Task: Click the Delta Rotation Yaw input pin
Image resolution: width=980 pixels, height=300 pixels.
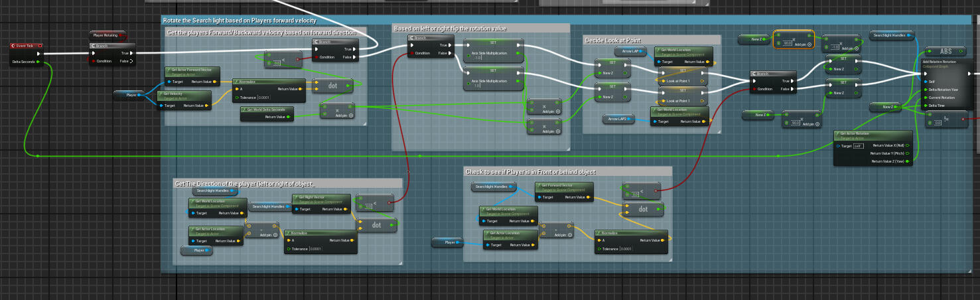Action: coord(924,90)
